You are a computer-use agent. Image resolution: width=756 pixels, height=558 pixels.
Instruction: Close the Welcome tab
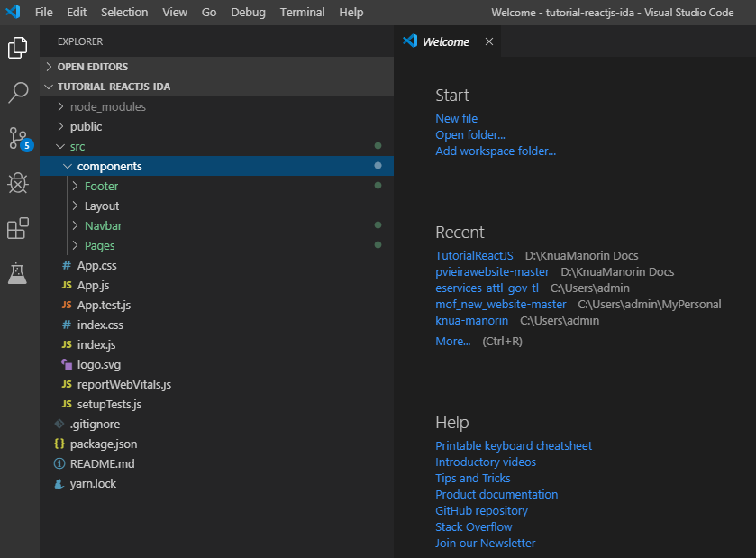coord(489,41)
